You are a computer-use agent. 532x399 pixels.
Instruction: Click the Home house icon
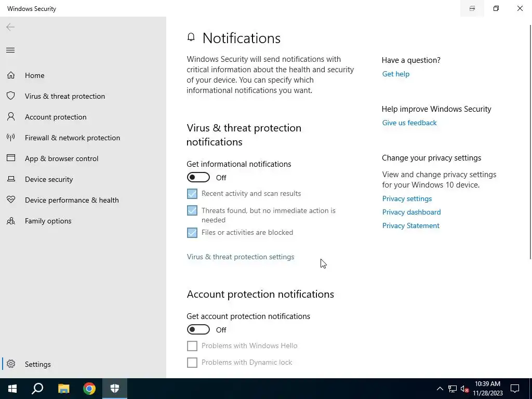[11, 75]
